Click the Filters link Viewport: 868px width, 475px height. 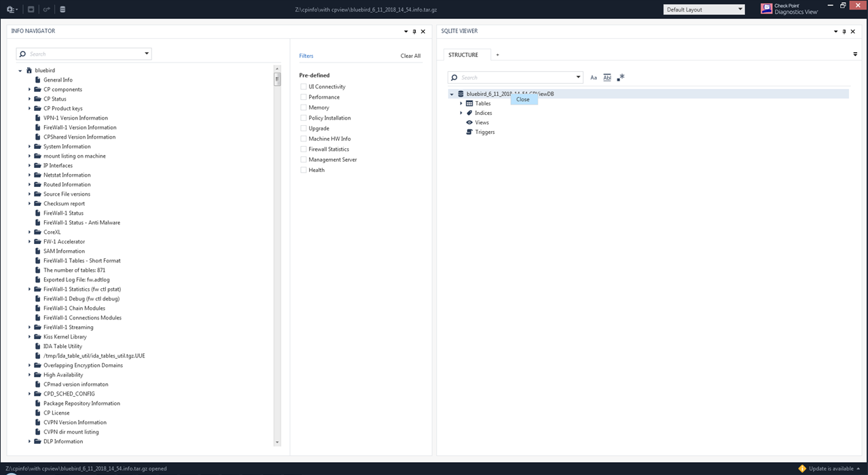(306, 56)
